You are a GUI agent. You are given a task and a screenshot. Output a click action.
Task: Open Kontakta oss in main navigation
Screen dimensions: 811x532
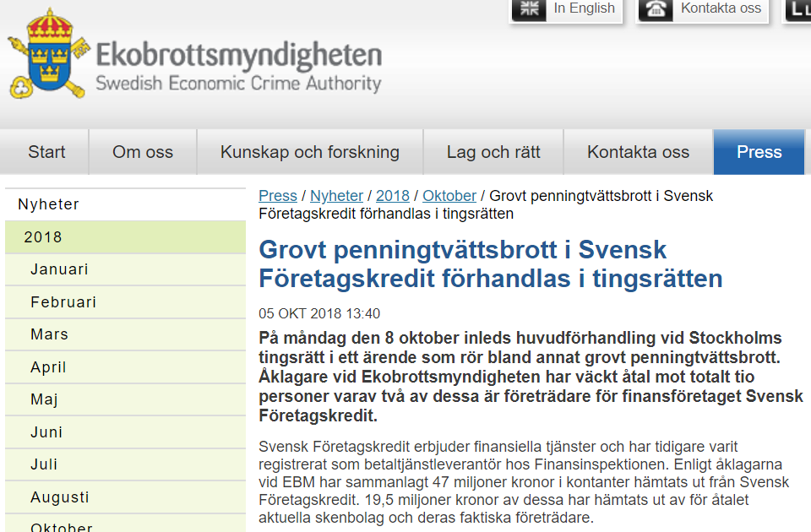pos(639,152)
